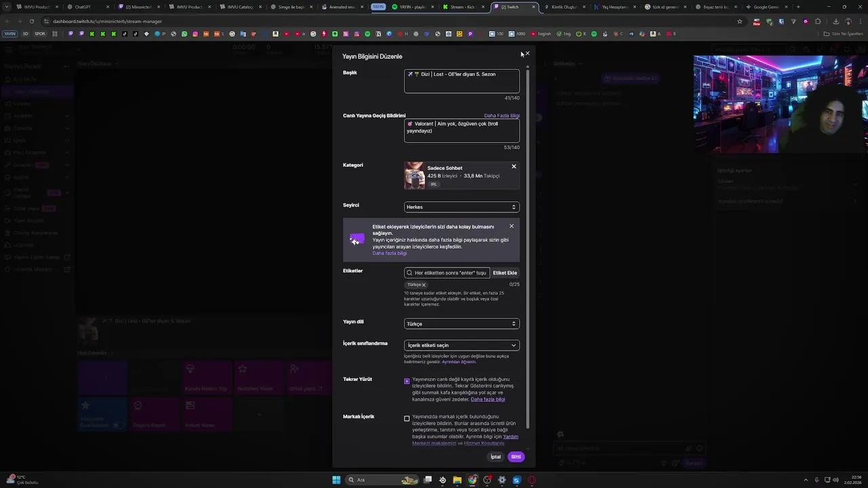Bookmark this page with star icon
868x488 pixels.
[740, 21]
